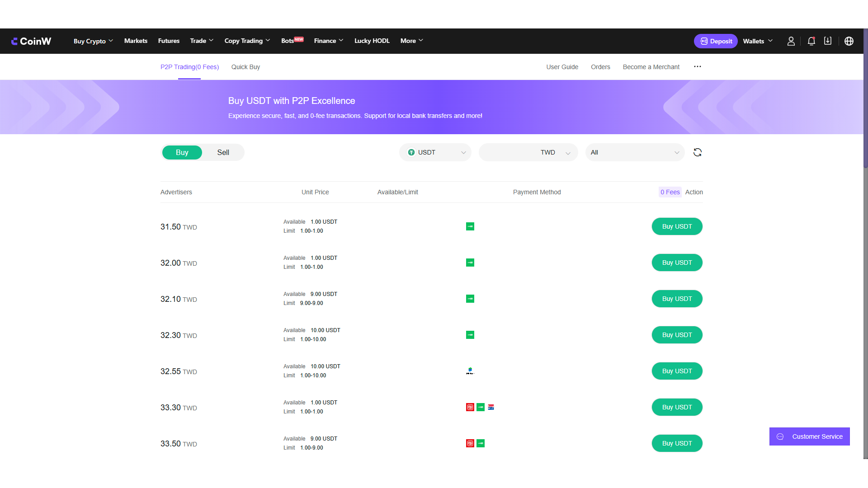
Task: Buy USDT at 32.30 TWD
Action: [x=677, y=335]
